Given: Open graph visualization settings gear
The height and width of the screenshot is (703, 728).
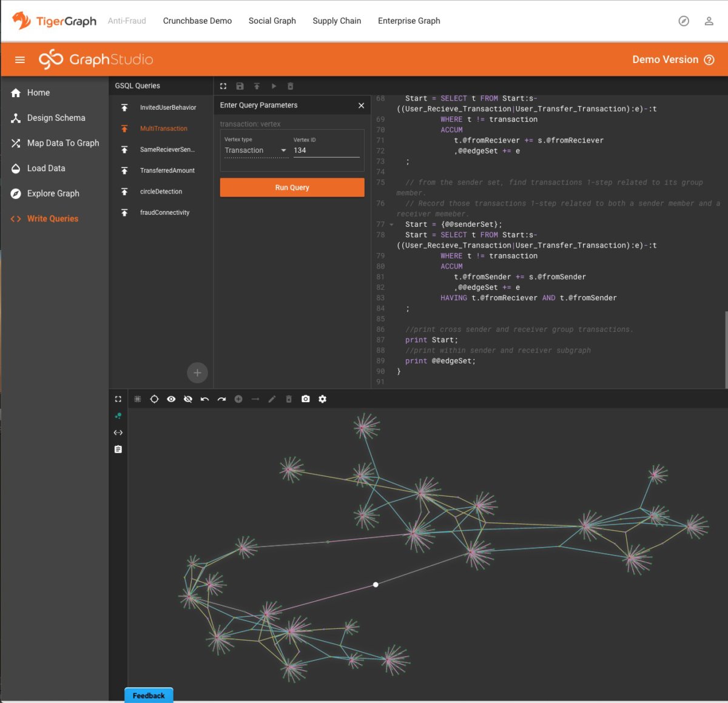Looking at the screenshot, I should point(322,399).
